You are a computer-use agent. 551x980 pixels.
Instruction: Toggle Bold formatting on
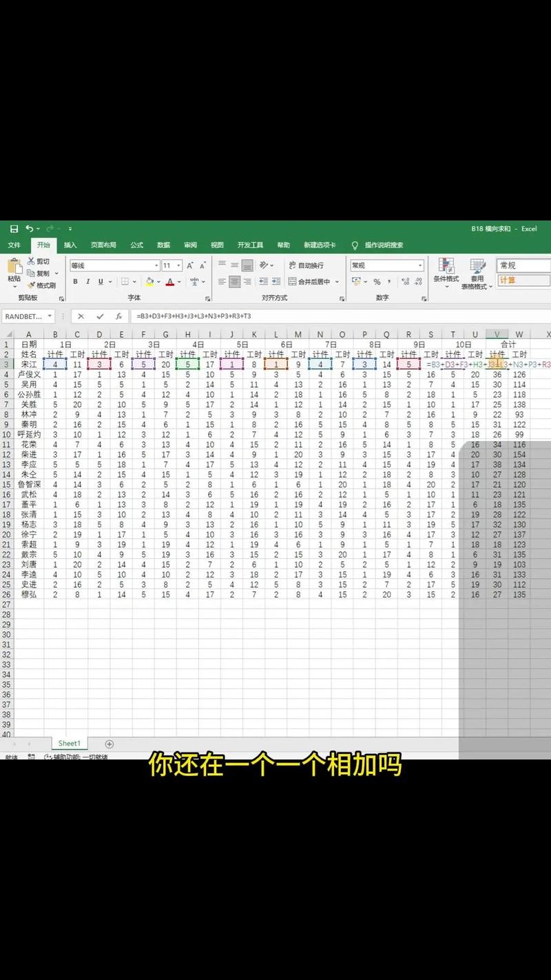(75, 281)
